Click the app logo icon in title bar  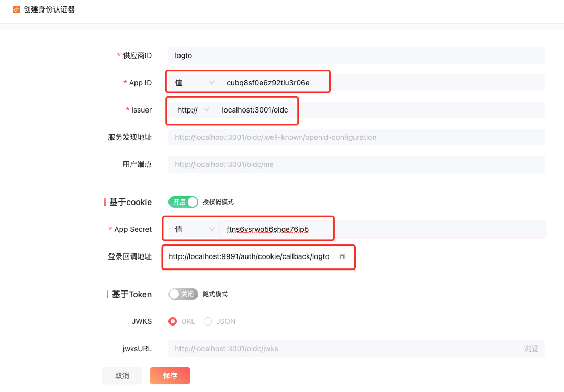(17, 9)
